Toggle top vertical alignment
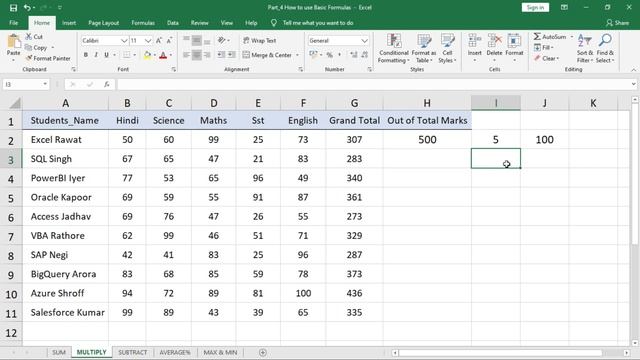Image resolution: width=640 pixels, height=360 pixels. point(187,40)
